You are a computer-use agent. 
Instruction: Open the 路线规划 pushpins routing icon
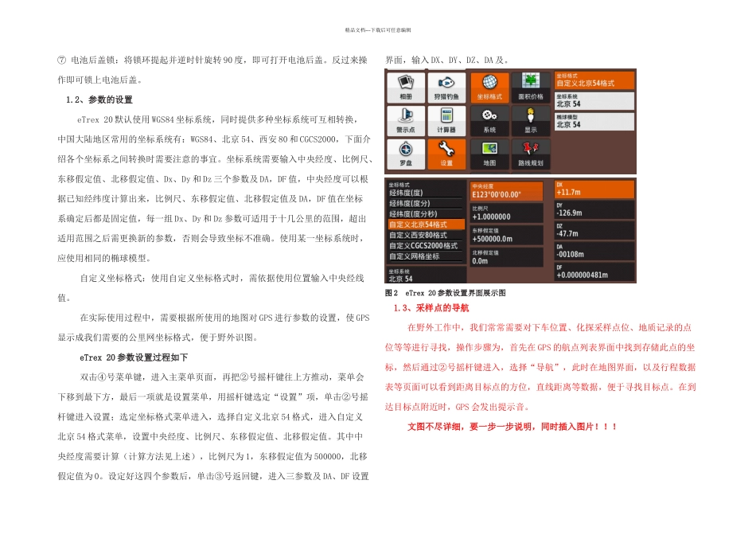[530, 154]
